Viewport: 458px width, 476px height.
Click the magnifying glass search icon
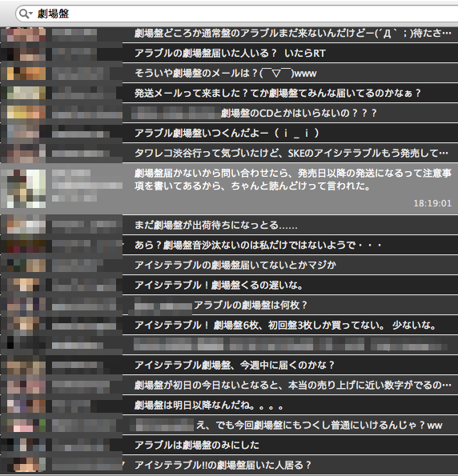[x=23, y=14]
